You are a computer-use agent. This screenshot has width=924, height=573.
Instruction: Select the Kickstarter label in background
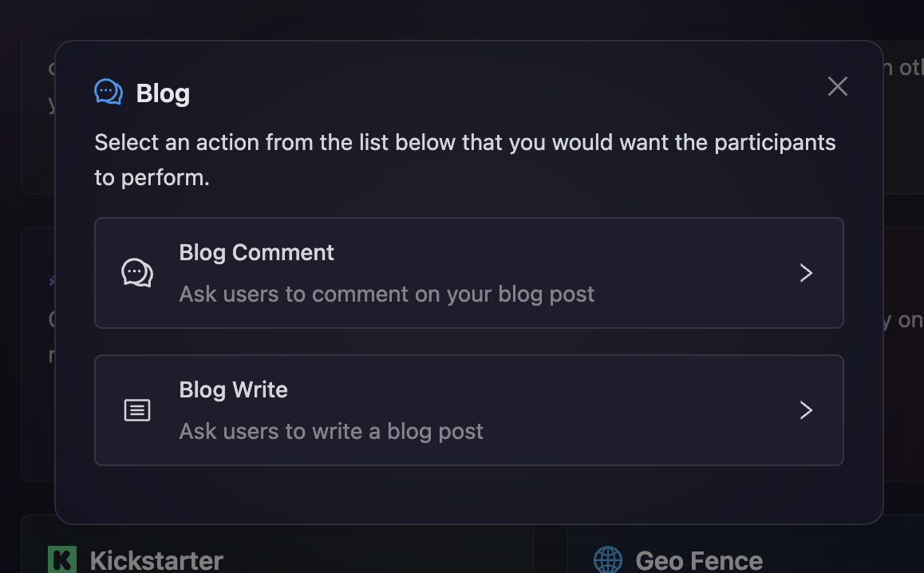(x=156, y=560)
